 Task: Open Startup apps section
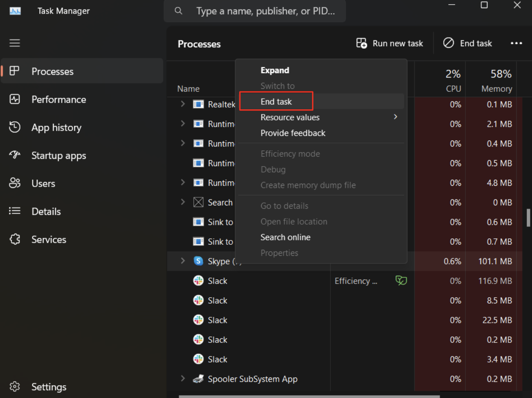(x=15, y=155)
